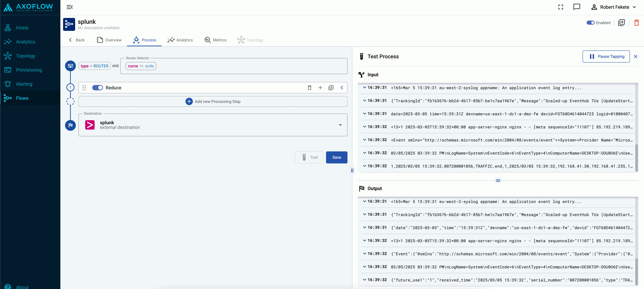Screen dimensions: 644x289
Task: Click the Test Process tube icon
Action: [x=361, y=56]
